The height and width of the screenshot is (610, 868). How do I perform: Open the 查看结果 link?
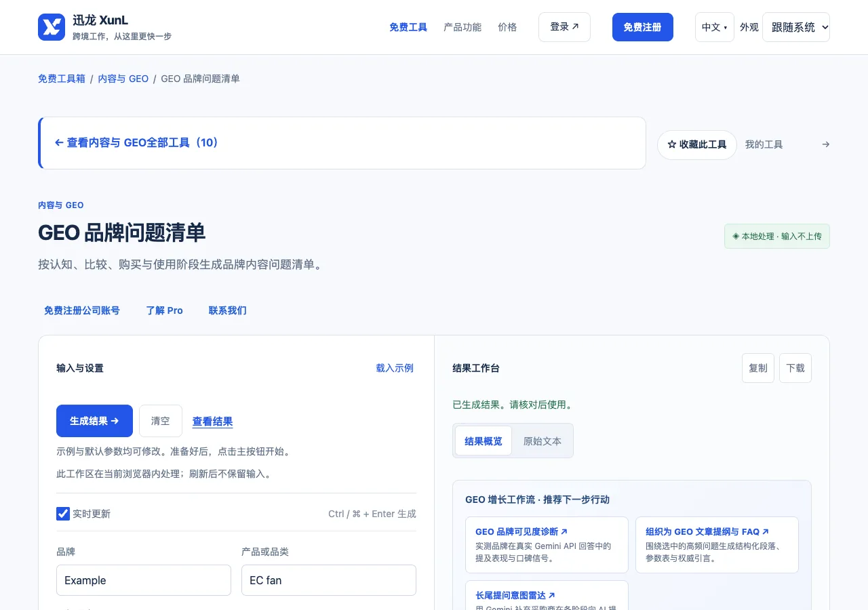[x=213, y=422]
